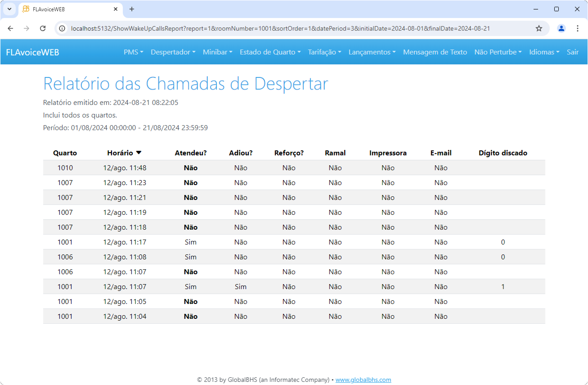
Task: Expand the PMS dropdown menu
Action: point(133,52)
